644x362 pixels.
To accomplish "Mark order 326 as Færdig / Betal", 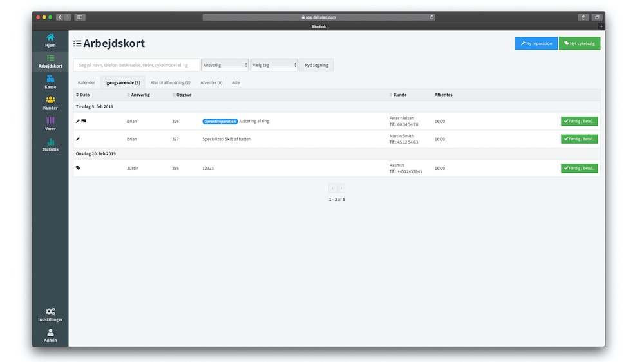I will (x=579, y=121).
